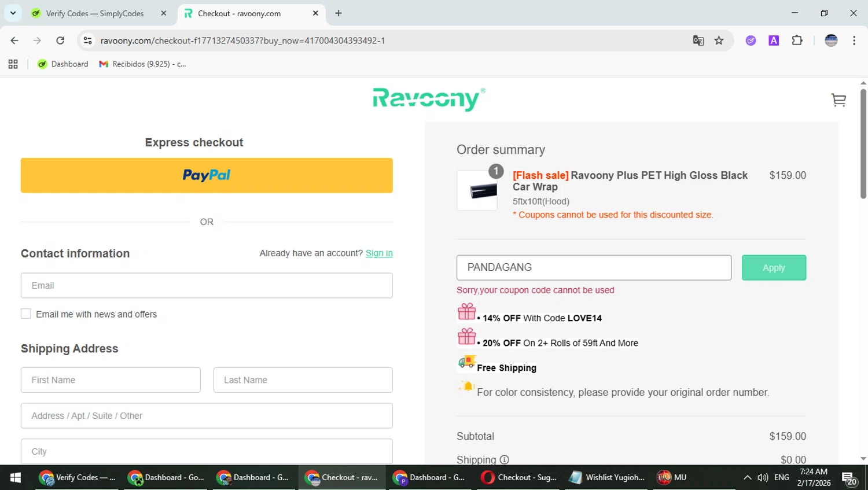Pay with the PayPal express button
The width and height of the screenshot is (868, 490).
point(207,175)
